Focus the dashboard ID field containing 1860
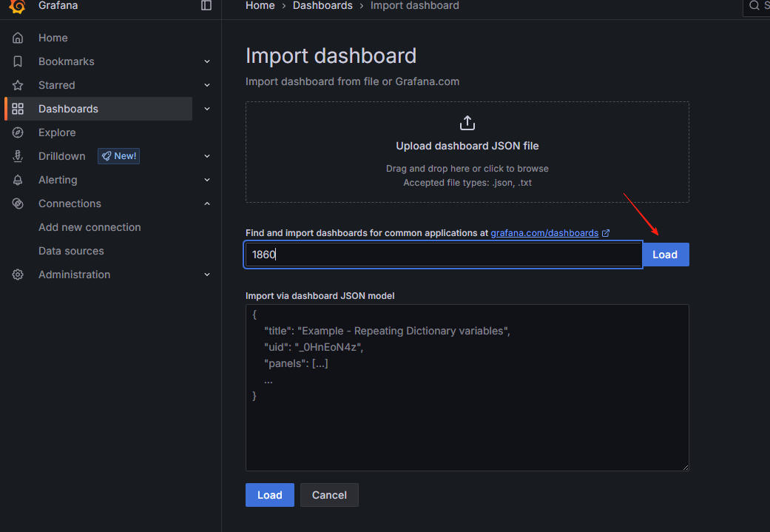Viewport: 770px width, 532px height. 444,255
